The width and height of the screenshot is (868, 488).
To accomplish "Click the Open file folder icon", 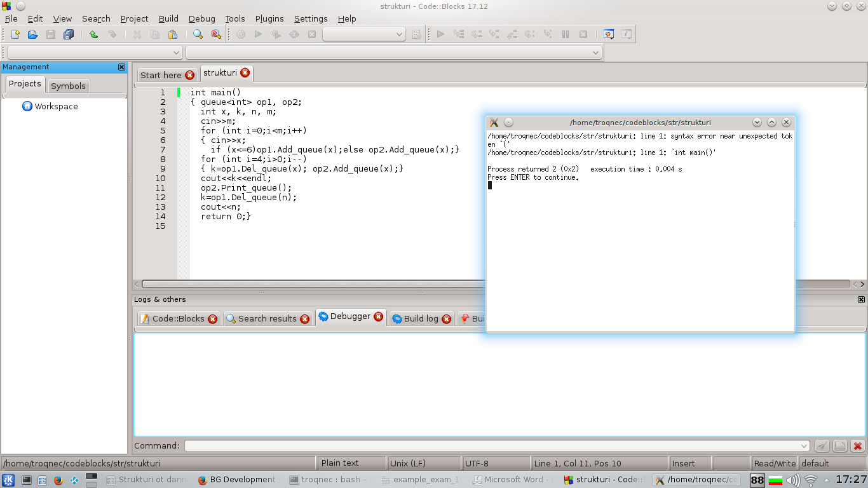I will tap(33, 34).
